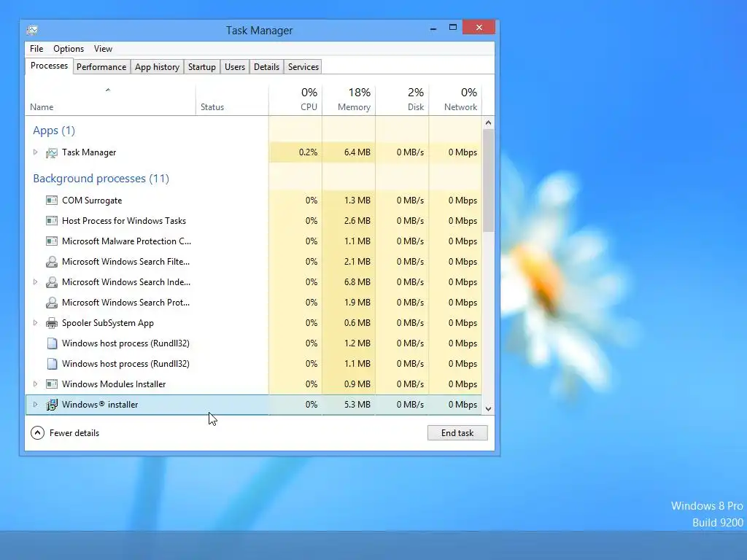Select the Spooler SubSystem App row
747x560 pixels.
[253, 323]
